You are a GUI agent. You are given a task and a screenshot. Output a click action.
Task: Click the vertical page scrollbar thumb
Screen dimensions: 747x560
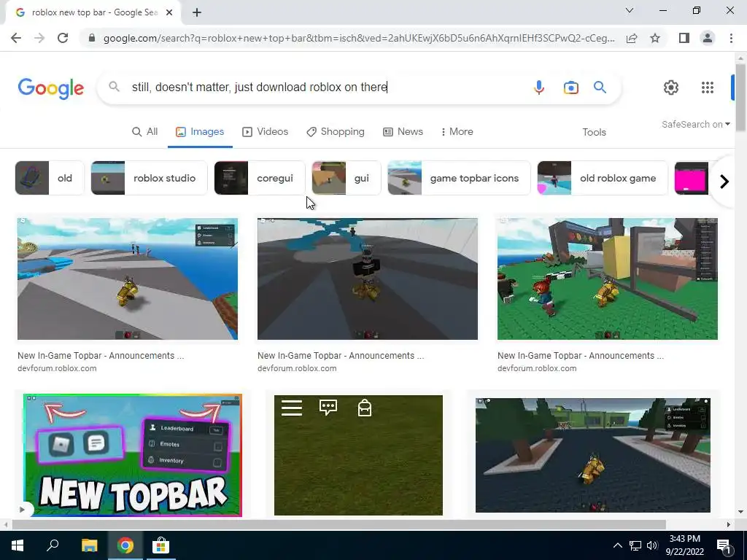pyautogui.click(x=740, y=98)
